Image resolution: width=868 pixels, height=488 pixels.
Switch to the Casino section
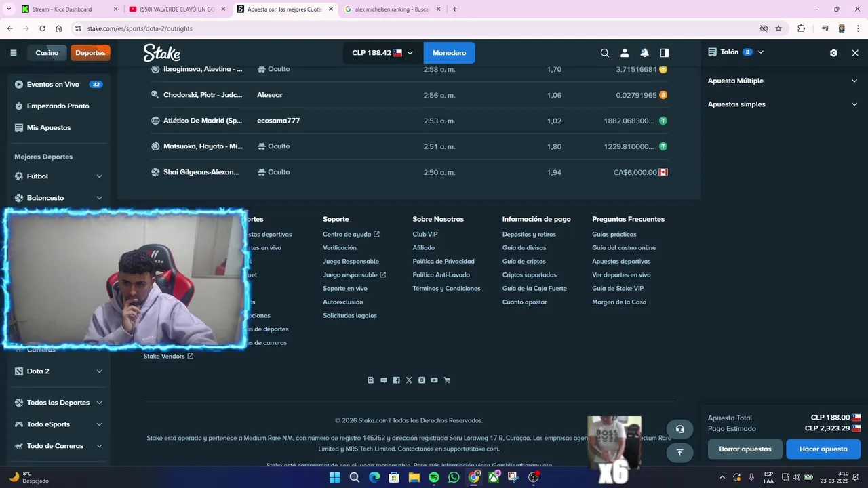(47, 53)
